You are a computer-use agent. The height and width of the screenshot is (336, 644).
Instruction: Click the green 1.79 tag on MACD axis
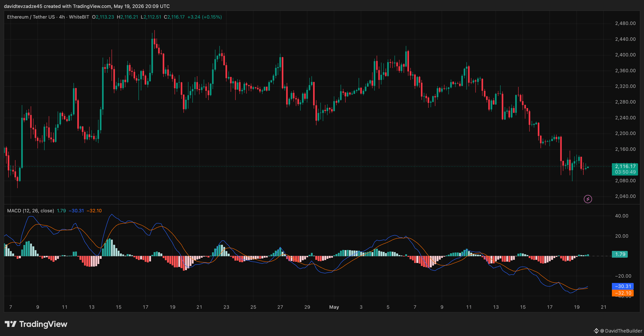point(620,254)
